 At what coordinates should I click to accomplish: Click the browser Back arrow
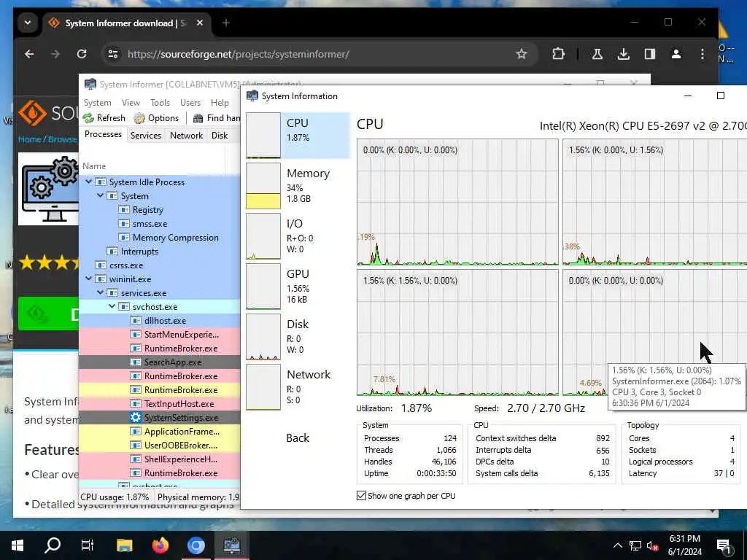tap(29, 54)
